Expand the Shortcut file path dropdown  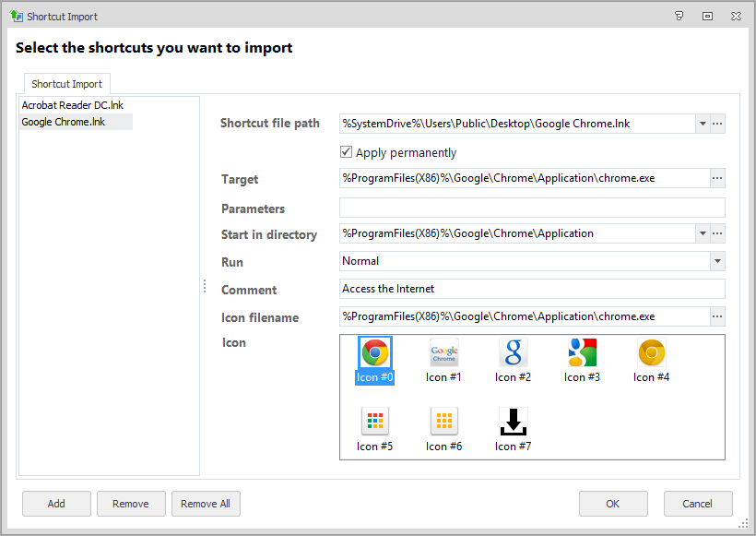pos(703,124)
